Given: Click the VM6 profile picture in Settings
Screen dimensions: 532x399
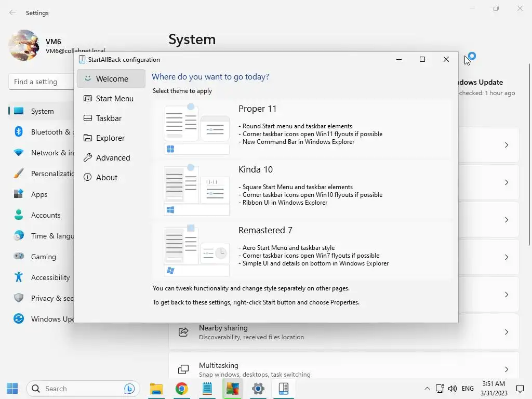Looking at the screenshot, I should coord(24,45).
